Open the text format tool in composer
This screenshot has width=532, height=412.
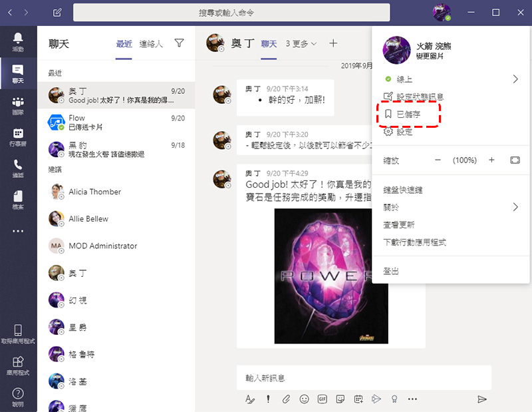[250, 399]
